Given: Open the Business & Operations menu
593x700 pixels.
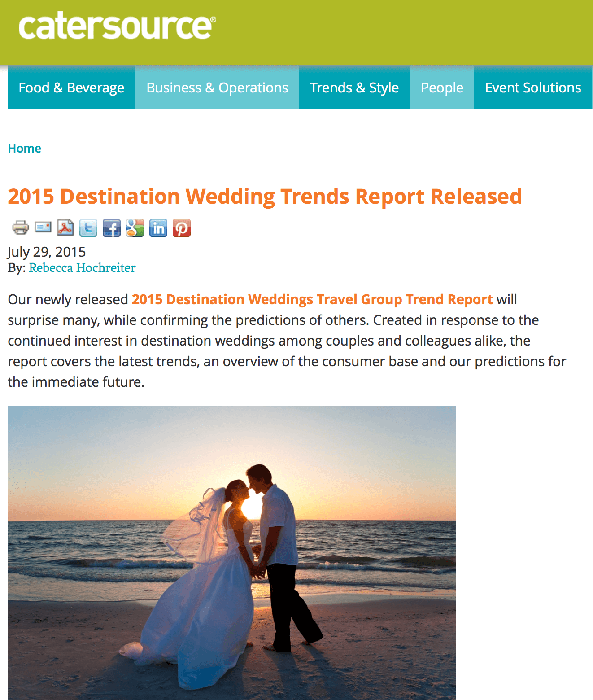Looking at the screenshot, I should pyautogui.click(x=217, y=87).
